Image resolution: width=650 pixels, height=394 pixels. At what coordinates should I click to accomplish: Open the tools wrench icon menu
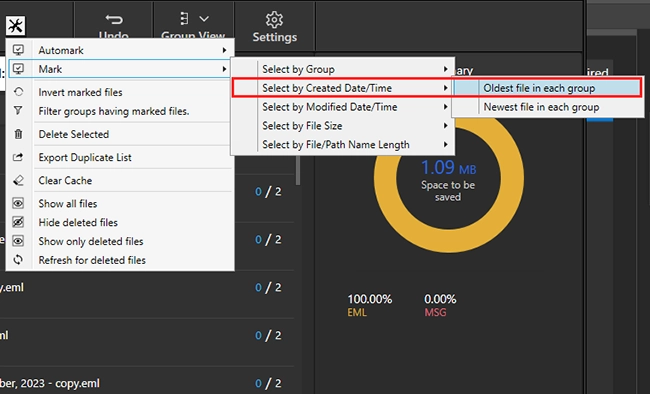click(x=15, y=26)
